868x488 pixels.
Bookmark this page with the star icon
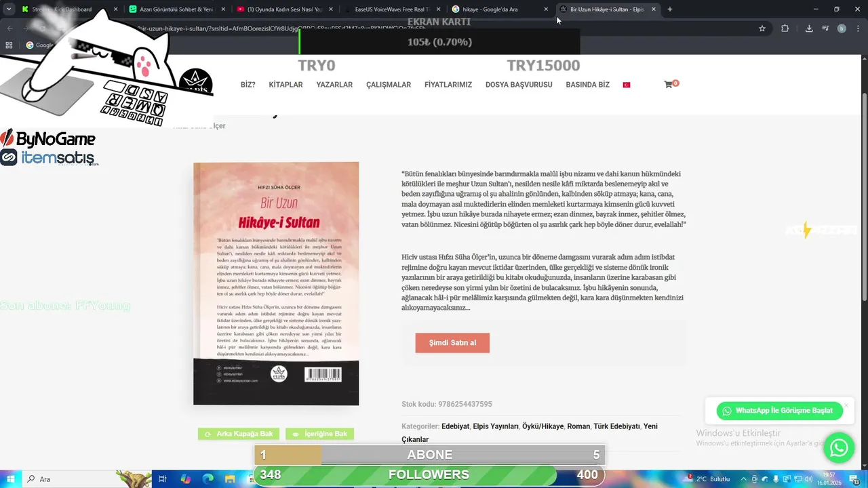pyautogui.click(x=762, y=28)
